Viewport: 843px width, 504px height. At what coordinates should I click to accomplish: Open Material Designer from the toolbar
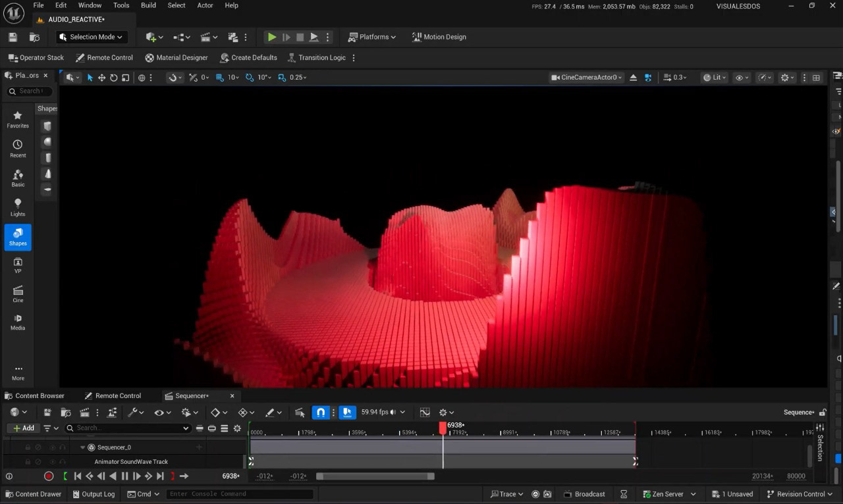tap(176, 58)
